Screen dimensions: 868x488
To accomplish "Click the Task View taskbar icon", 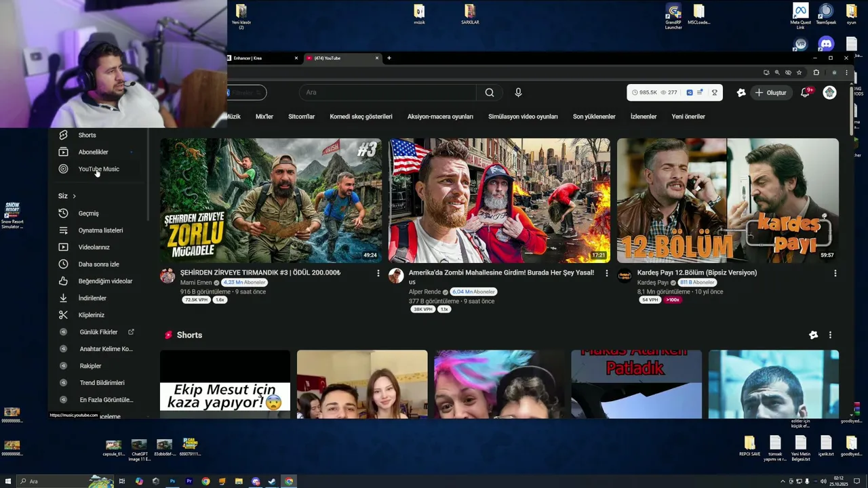I will click(122, 481).
